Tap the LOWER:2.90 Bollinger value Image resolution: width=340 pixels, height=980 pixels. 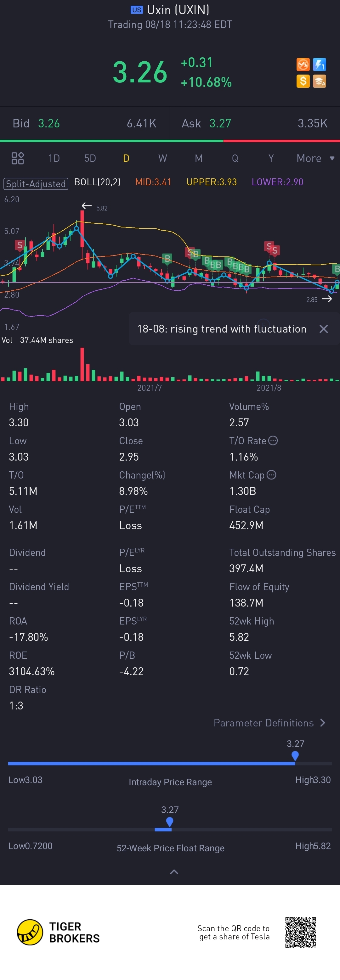click(278, 182)
